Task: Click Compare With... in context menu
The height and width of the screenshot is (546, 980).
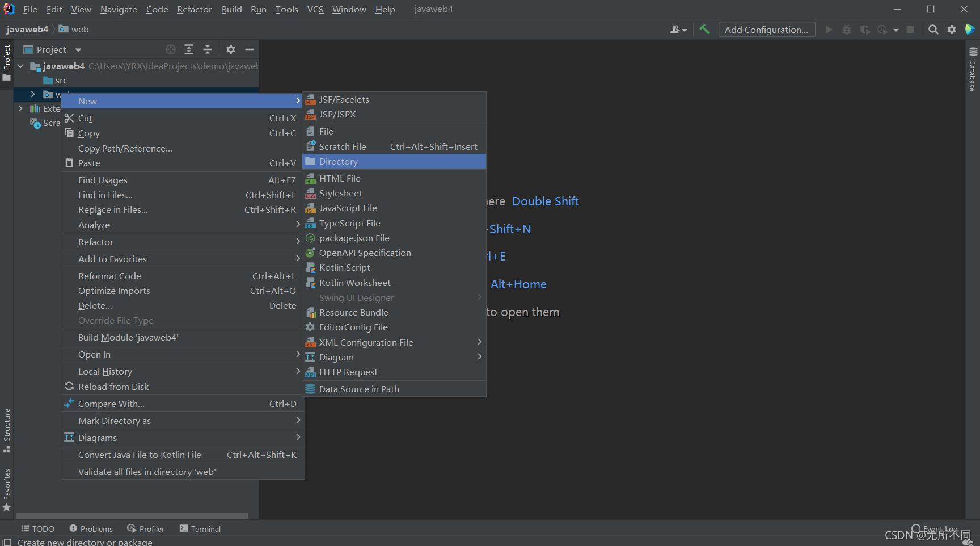Action: [x=183, y=404]
